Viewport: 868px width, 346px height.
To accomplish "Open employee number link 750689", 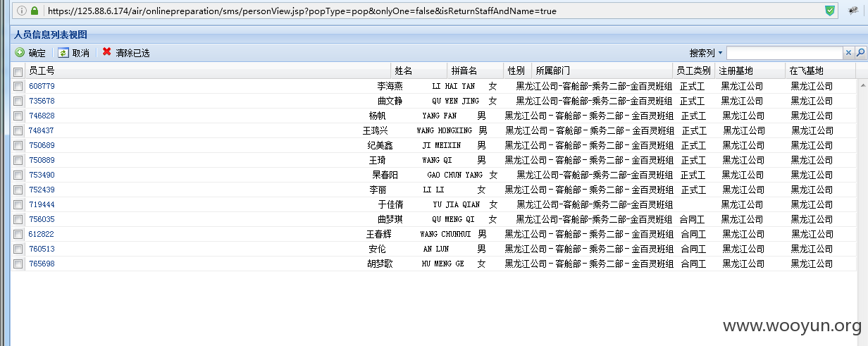I will click(42, 145).
